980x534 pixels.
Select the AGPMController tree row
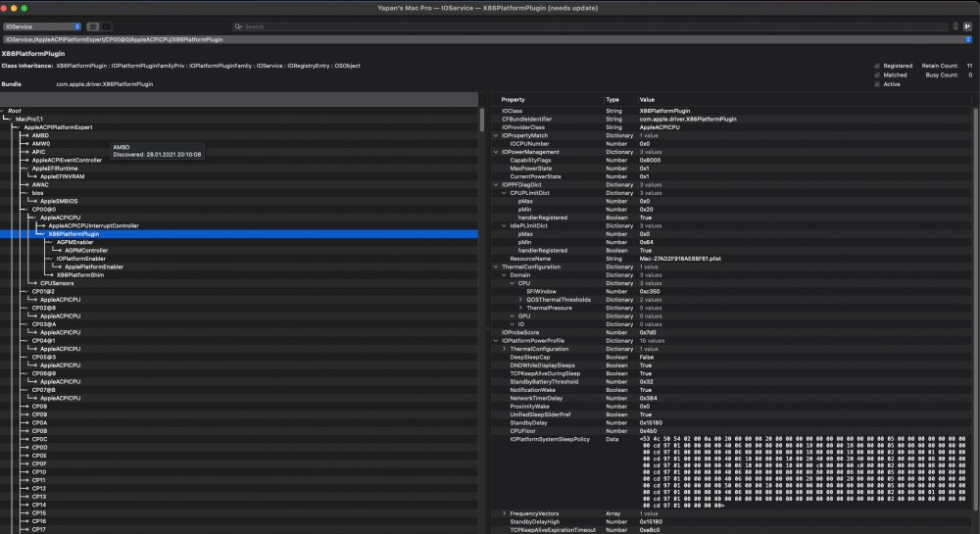point(239,251)
